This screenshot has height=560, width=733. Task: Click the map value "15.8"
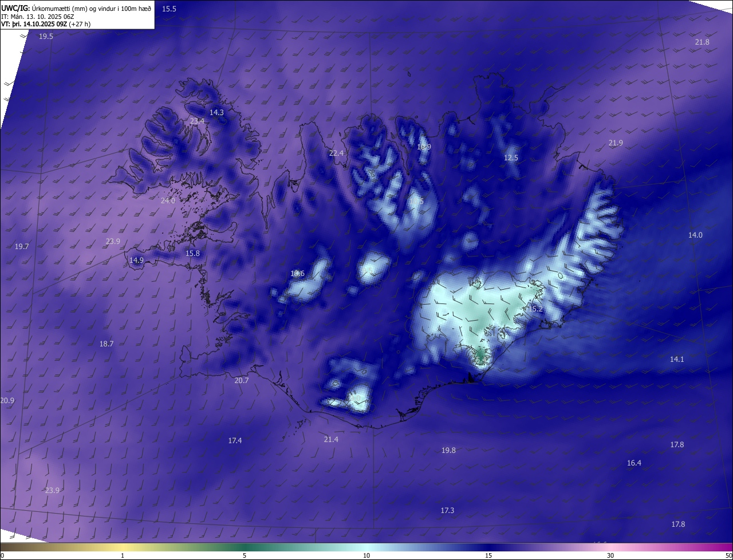tap(192, 253)
